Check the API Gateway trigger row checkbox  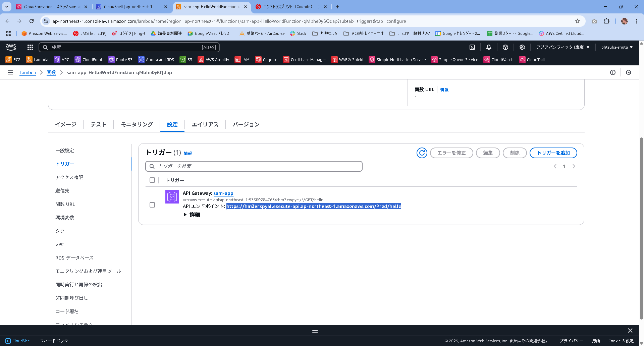pyautogui.click(x=152, y=205)
